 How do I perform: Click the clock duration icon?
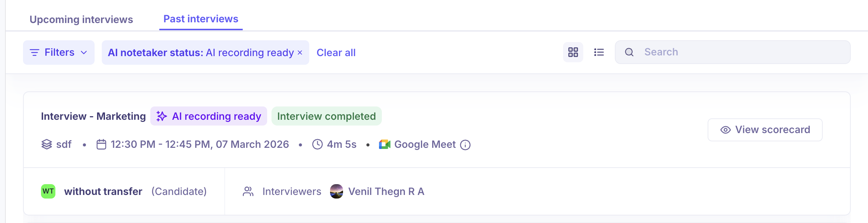(x=317, y=144)
